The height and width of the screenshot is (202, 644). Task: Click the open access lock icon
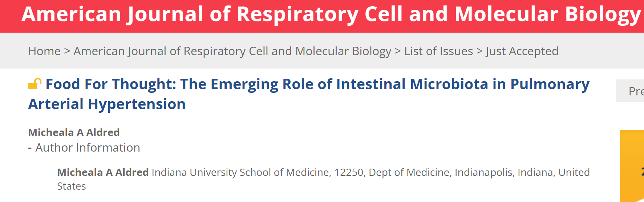(x=35, y=84)
